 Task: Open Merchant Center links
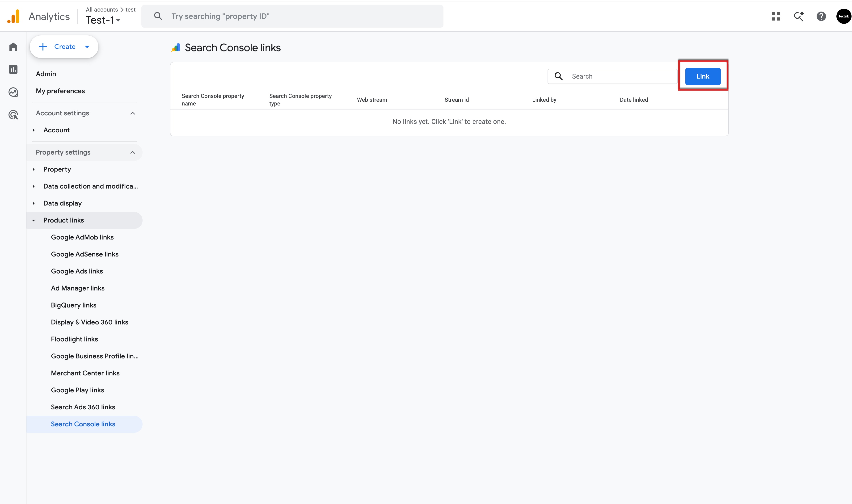[85, 373]
